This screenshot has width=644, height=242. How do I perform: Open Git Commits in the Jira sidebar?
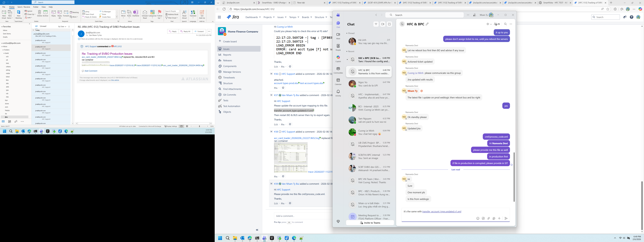pos(230,95)
